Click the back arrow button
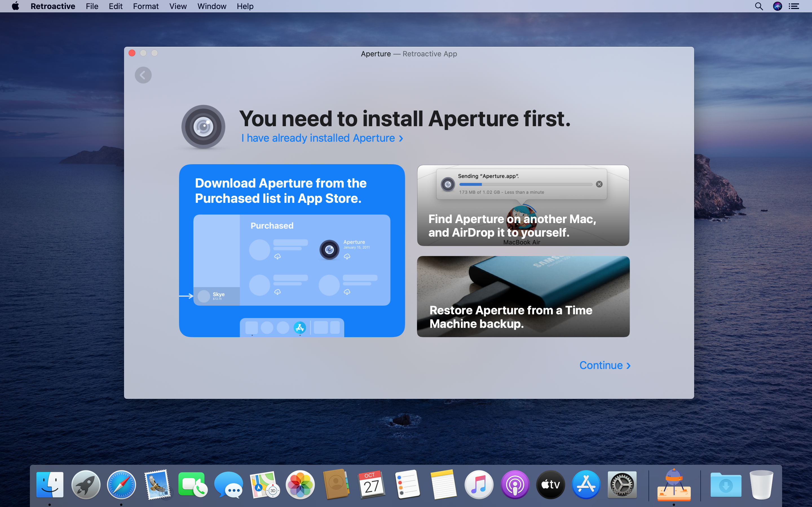Image resolution: width=812 pixels, height=507 pixels. click(143, 75)
